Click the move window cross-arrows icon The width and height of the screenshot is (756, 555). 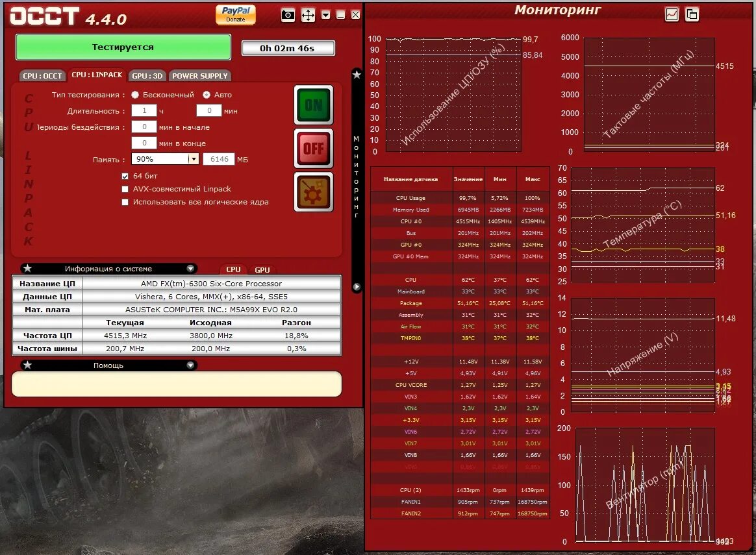click(308, 15)
